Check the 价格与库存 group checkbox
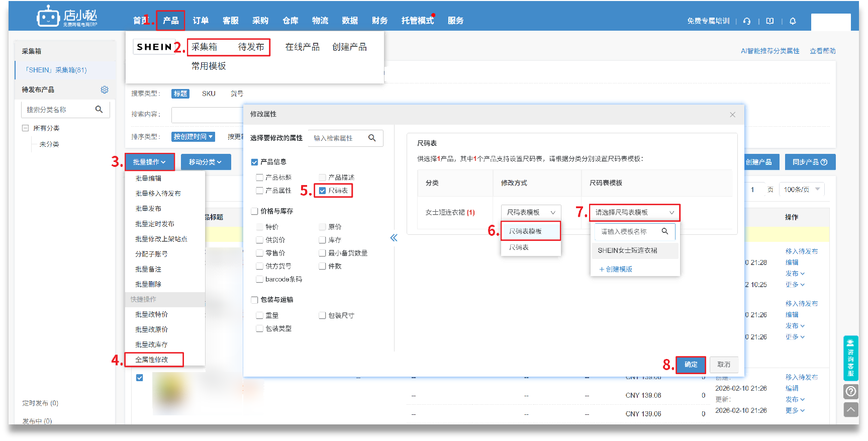 tap(255, 211)
